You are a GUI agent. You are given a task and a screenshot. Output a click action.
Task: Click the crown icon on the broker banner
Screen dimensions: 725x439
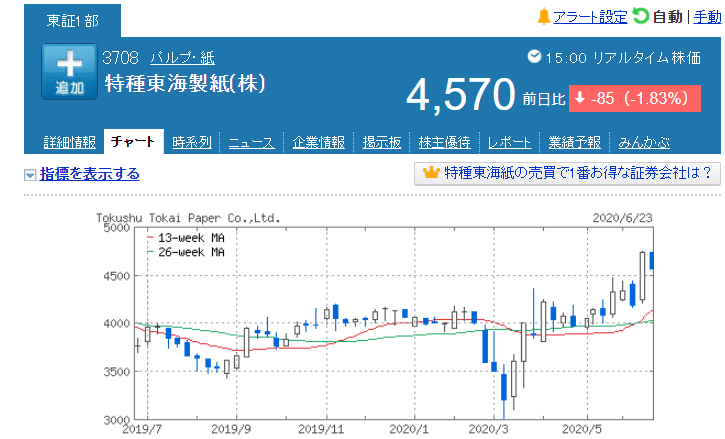click(431, 173)
